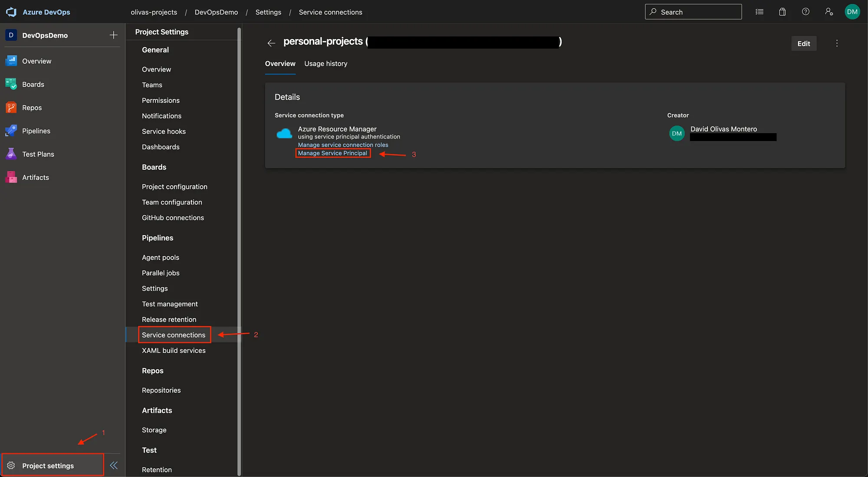Viewport: 868px width, 477px height.
Task: Focus the Search input field
Action: tap(693, 12)
